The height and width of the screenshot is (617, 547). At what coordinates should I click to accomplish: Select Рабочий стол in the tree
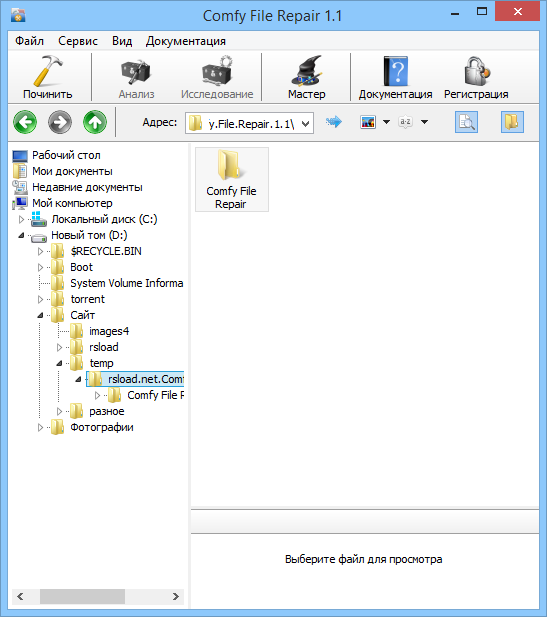(x=66, y=155)
